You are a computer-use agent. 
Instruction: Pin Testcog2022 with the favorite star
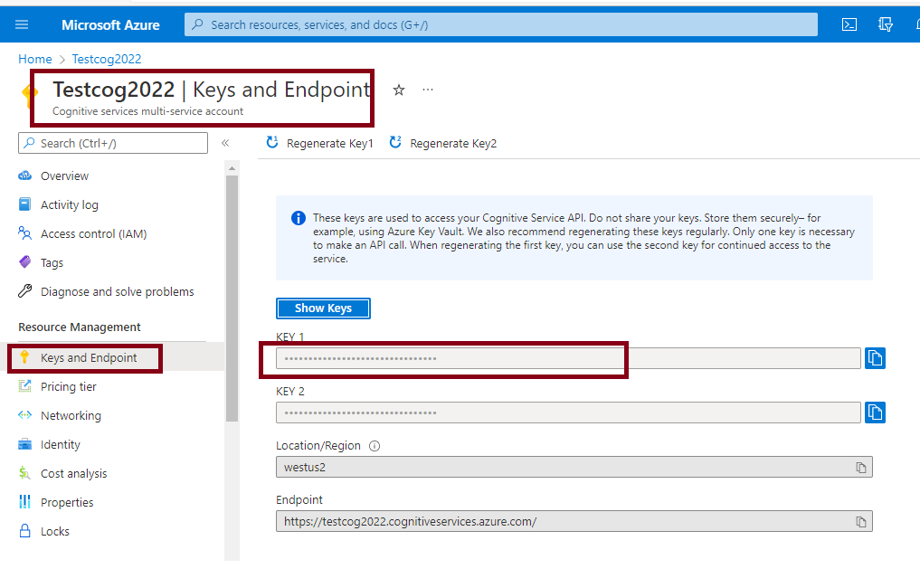[x=399, y=90]
